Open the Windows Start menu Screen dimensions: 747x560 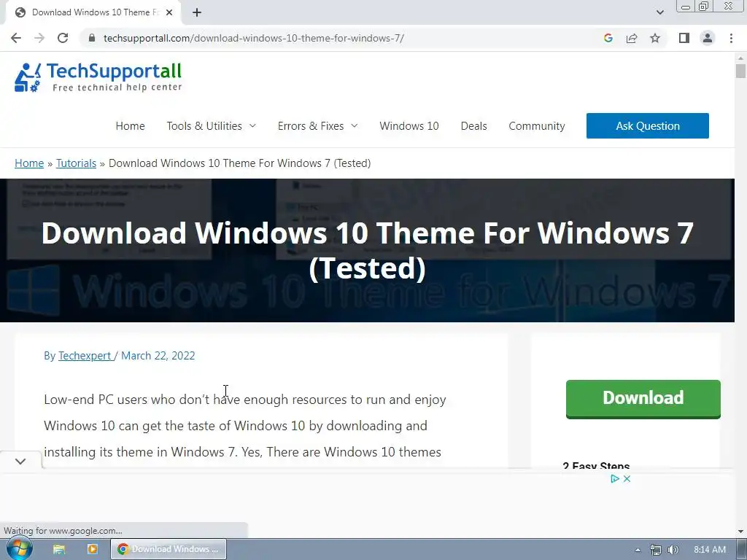click(x=19, y=549)
